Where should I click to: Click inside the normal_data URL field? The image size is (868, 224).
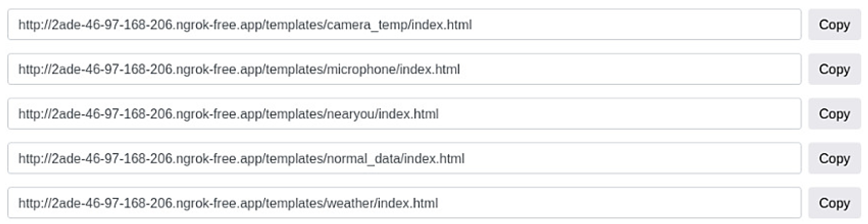[x=404, y=158]
